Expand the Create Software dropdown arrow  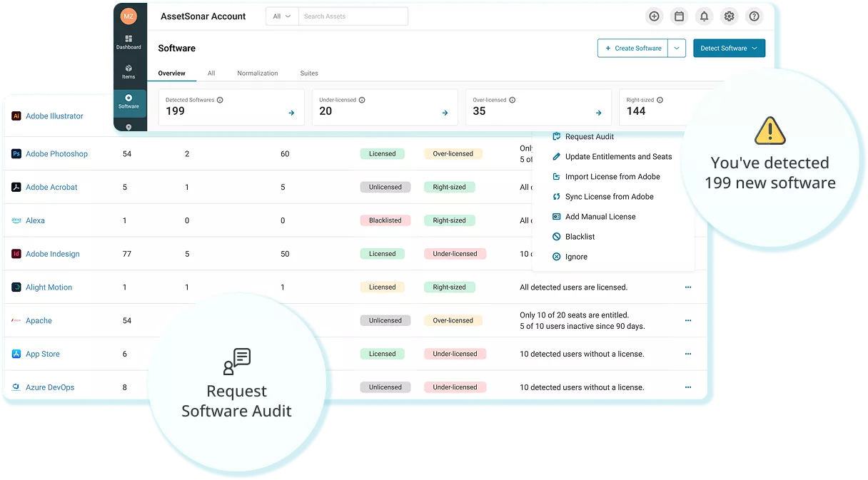[x=677, y=48]
